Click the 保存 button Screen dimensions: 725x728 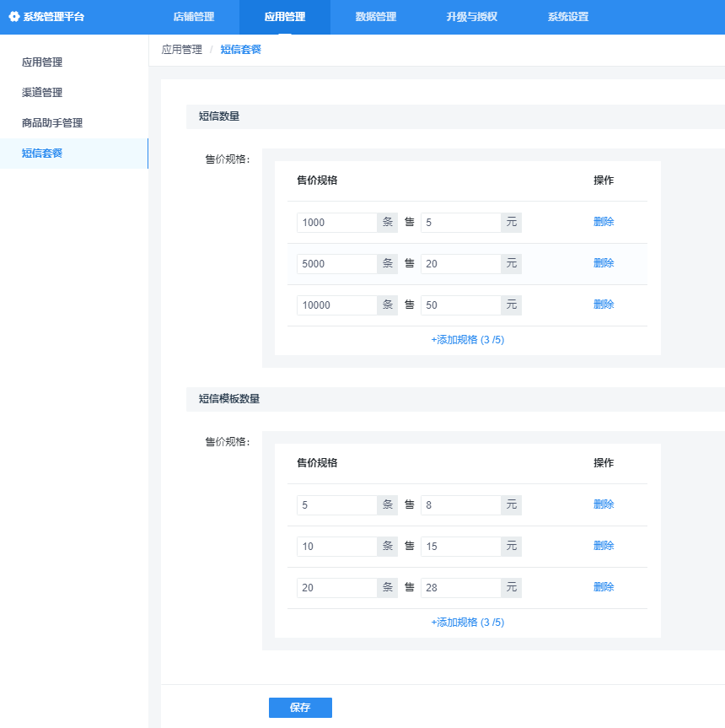(300, 708)
